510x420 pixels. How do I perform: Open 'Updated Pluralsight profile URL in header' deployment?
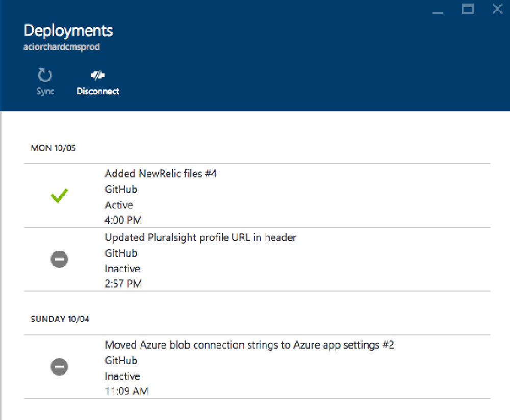tap(200, 238)
